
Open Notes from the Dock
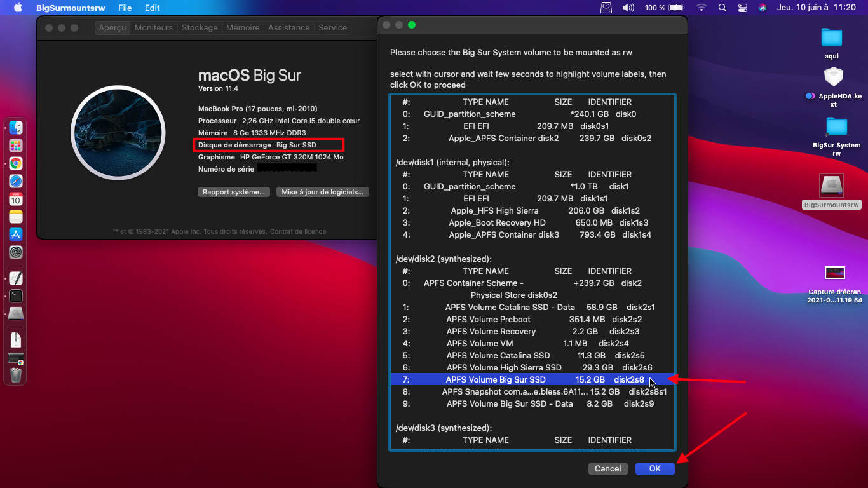coord(16,217)
